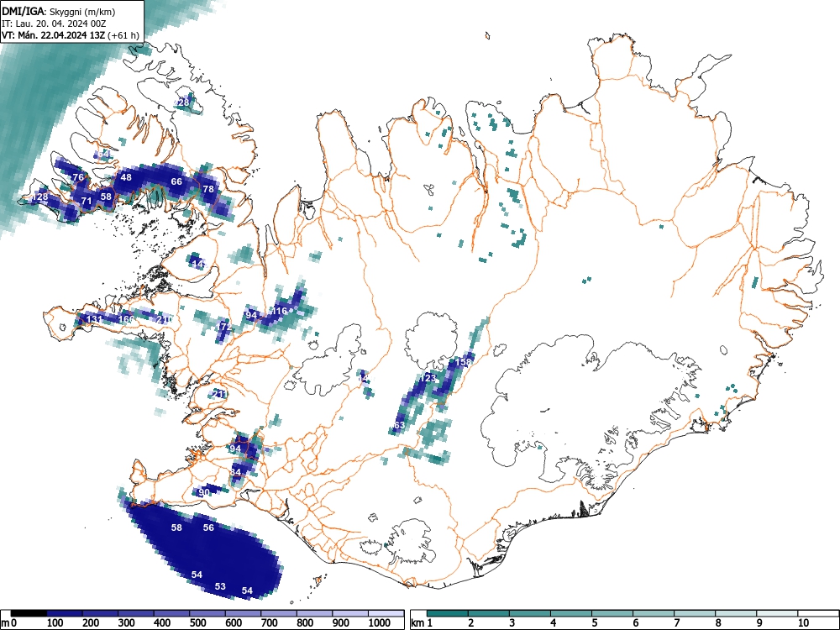The height and width of the screenshot is (630, 840).
Task: Click the 172 visibility value label
Action: click(224, 326)
